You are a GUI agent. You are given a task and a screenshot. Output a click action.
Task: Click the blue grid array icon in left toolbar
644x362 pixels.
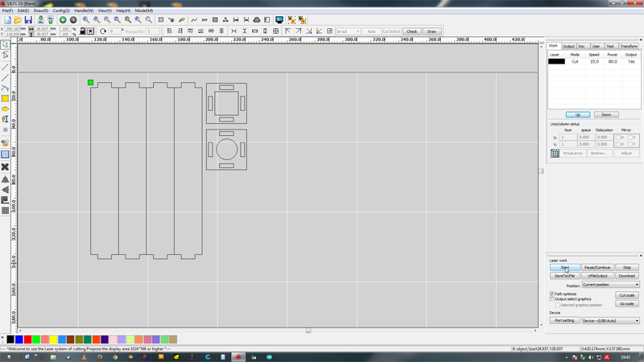(x=5, y=154)
